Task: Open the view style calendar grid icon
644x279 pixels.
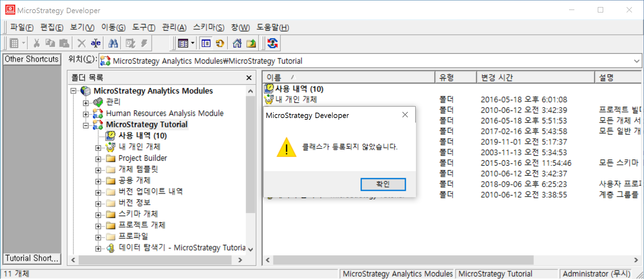Action: tap(183, 43)
